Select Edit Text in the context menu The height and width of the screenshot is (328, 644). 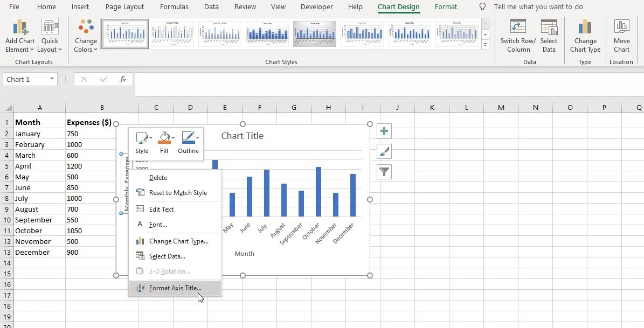161,209
